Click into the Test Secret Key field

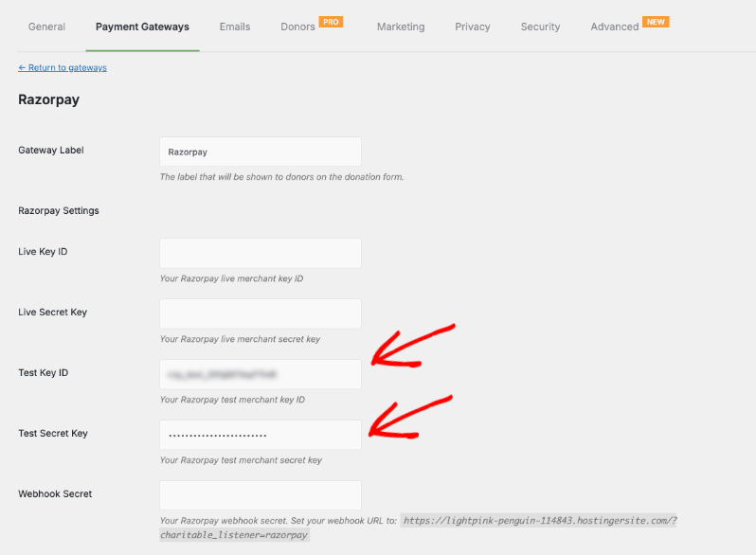click(x=261, y=435)
